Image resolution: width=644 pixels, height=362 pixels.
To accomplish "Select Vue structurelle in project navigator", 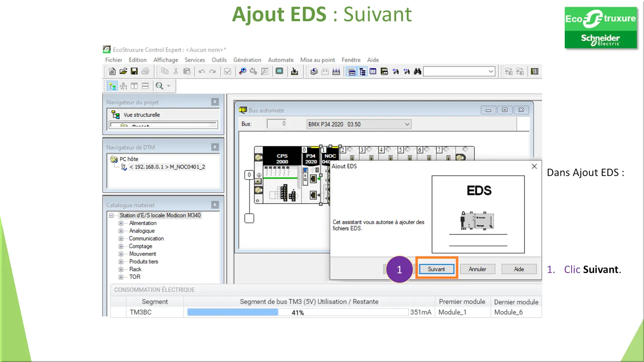I will tap(142, 115).
